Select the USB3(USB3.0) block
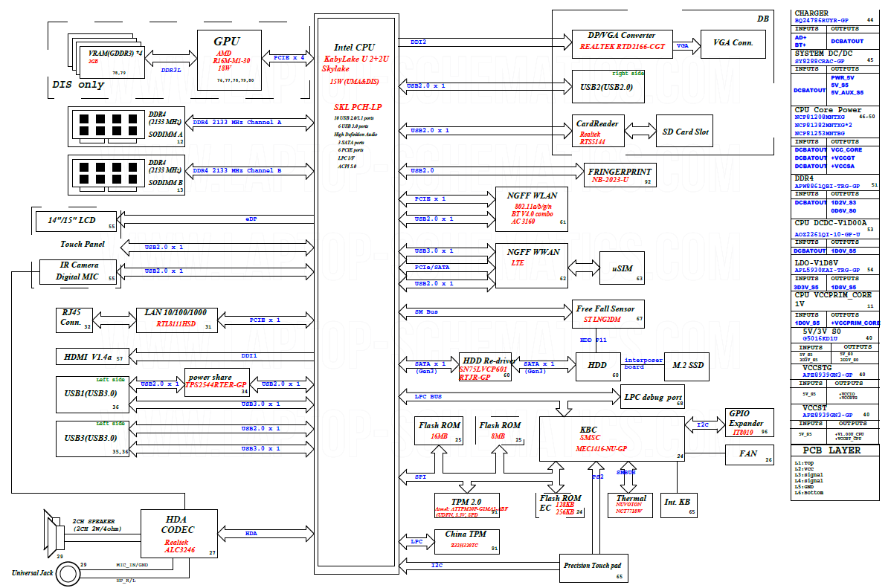 tap(93, 439)
